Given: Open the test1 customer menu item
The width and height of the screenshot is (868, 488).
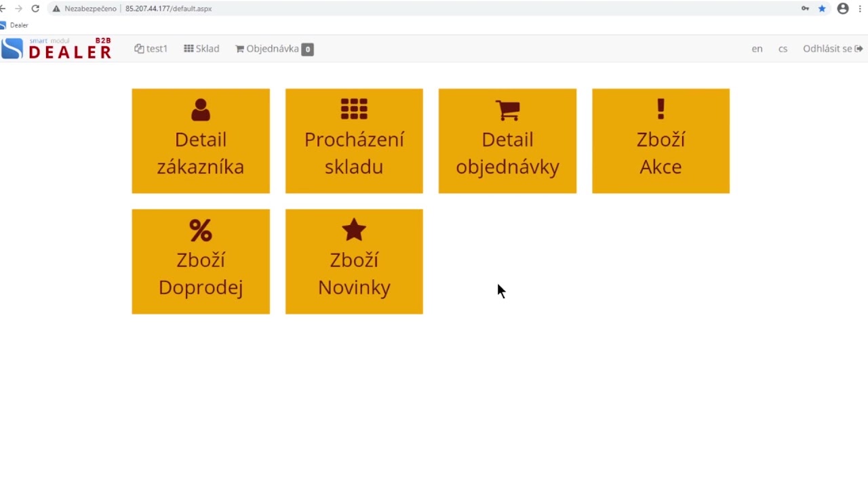Looking at the screenshot, I should click(x=151, y=49).
